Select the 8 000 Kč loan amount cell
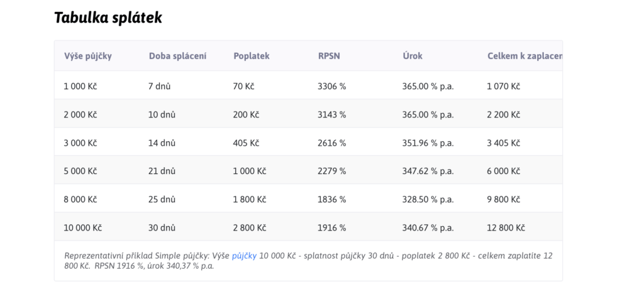Screen dimensions: 644x282 (80, 200)
